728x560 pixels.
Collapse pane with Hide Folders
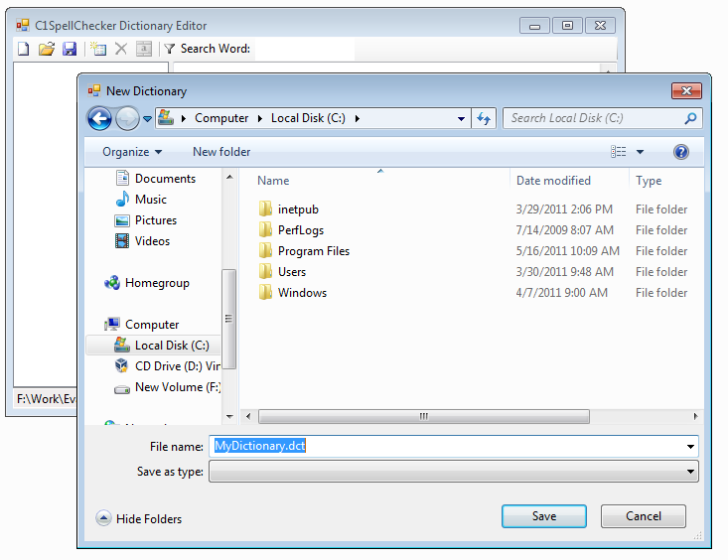click(138, 518)
